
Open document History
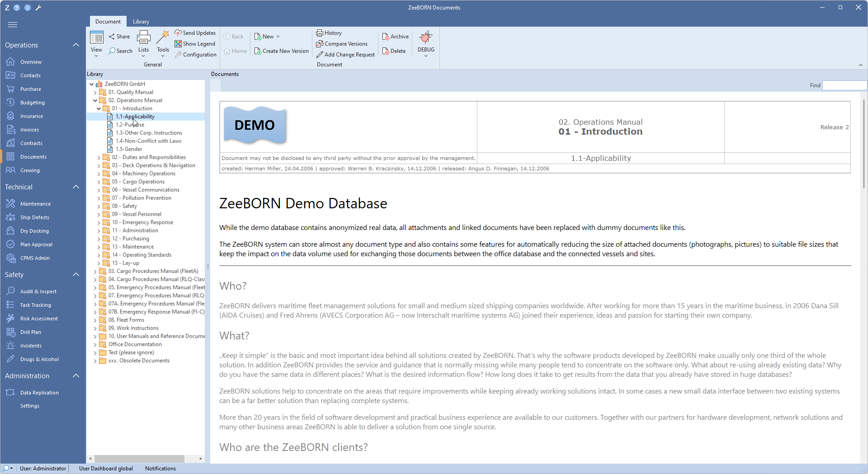tap(329, 33)
